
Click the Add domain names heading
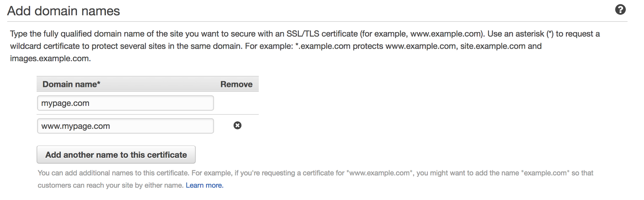[x=64, y=11]
